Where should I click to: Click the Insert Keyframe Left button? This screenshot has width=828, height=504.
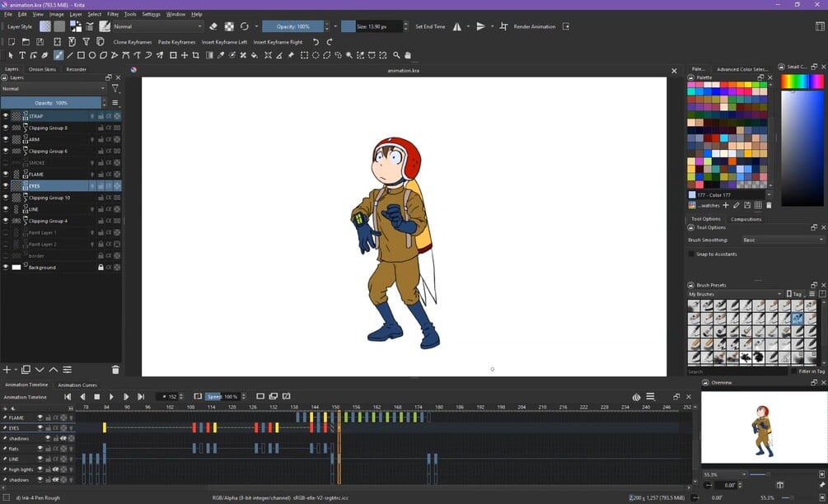(x=224, y=42)
